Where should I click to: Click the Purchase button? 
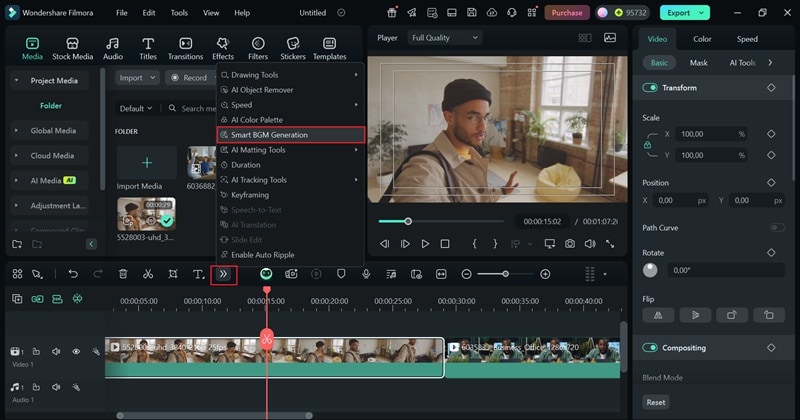click(x=567, y=13)
